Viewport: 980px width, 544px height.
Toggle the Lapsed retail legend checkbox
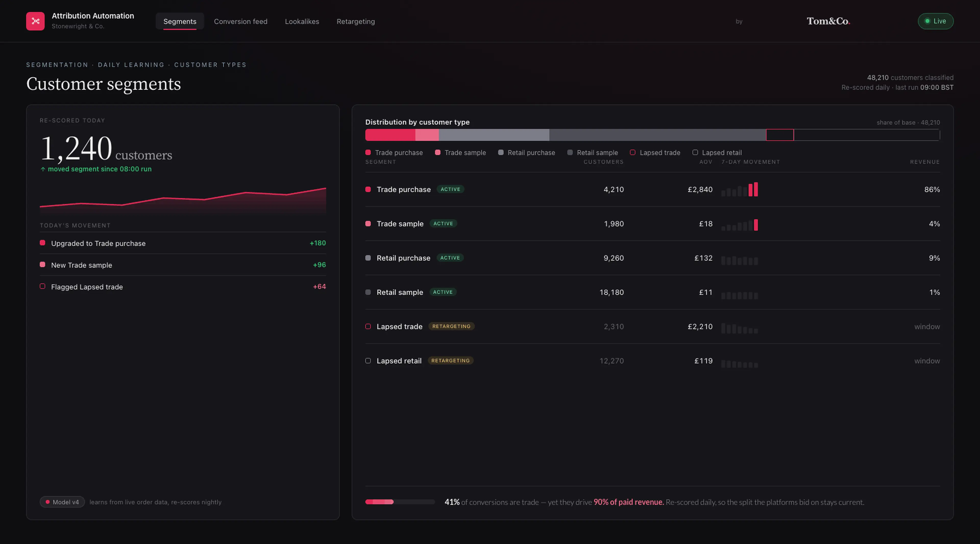(x=695, y=153)
